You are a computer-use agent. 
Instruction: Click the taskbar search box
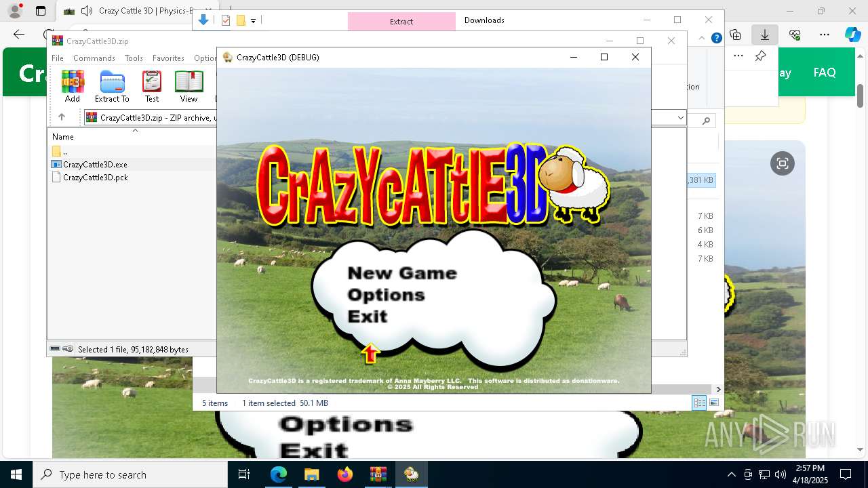point(130,474)
